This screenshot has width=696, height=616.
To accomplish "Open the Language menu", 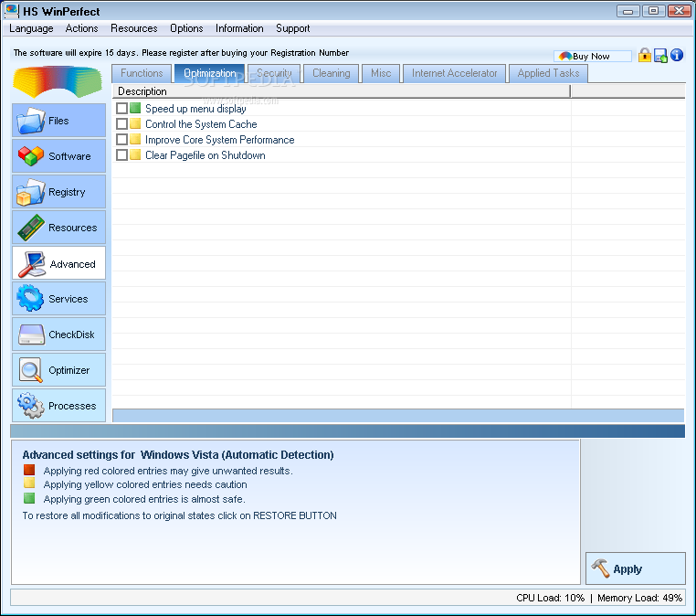I will click(31, 28).
